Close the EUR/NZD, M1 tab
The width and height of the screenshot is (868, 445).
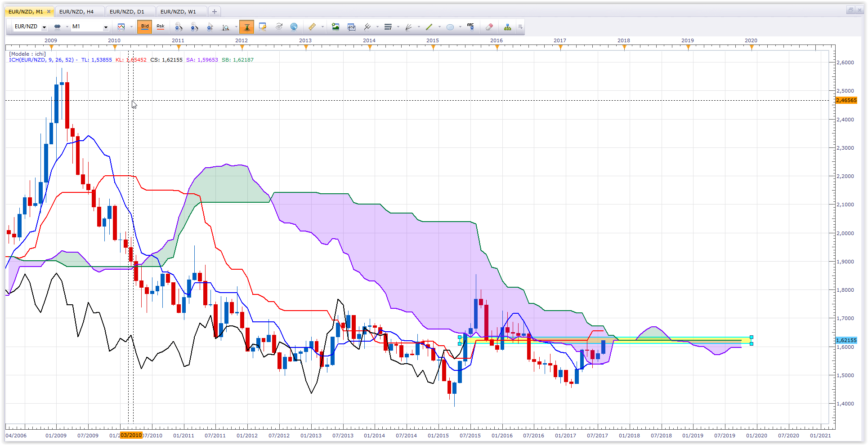[49, 12]
